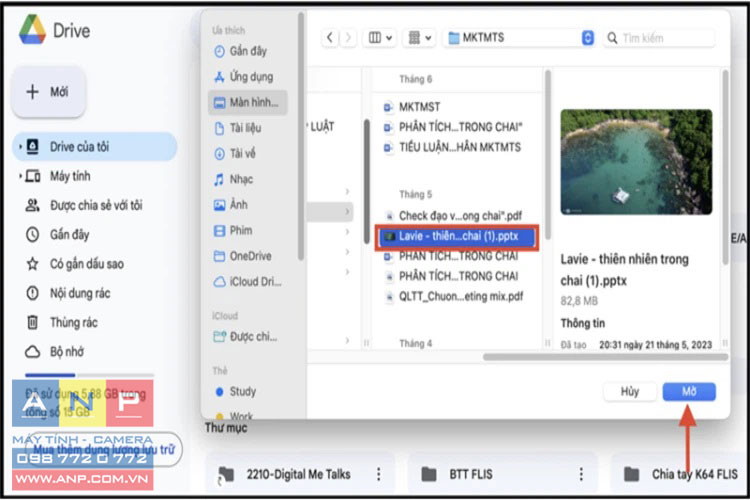Click the Google Drive logo
750x500 pixels.
pyautogui.click(x=32, y=30)
